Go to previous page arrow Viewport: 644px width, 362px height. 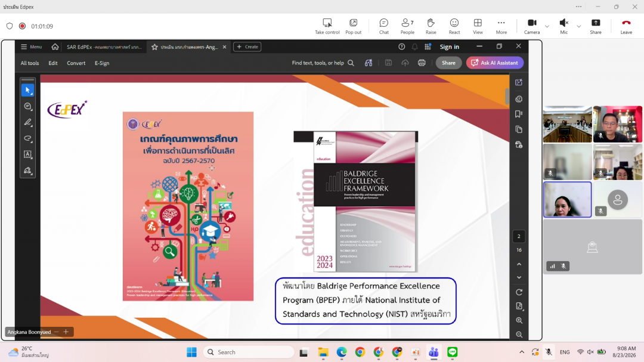click(x=519, y=264)
